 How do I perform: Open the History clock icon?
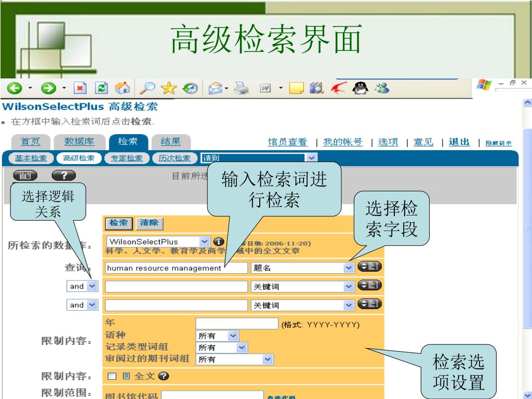(x=190, y=88)
